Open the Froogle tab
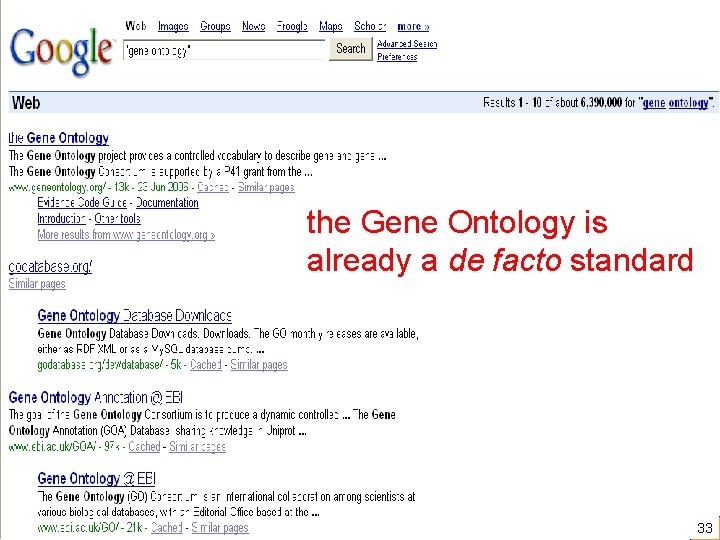This screenshot has width=720, height=540. 292,27
